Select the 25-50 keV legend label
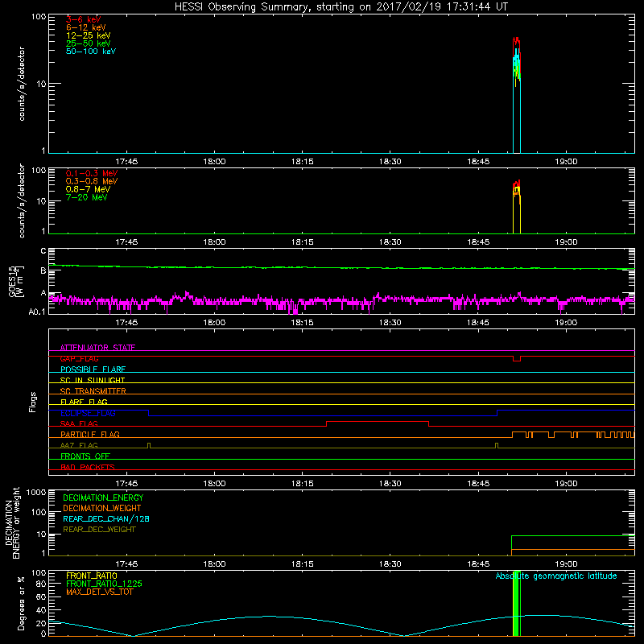 click(88, 43)
